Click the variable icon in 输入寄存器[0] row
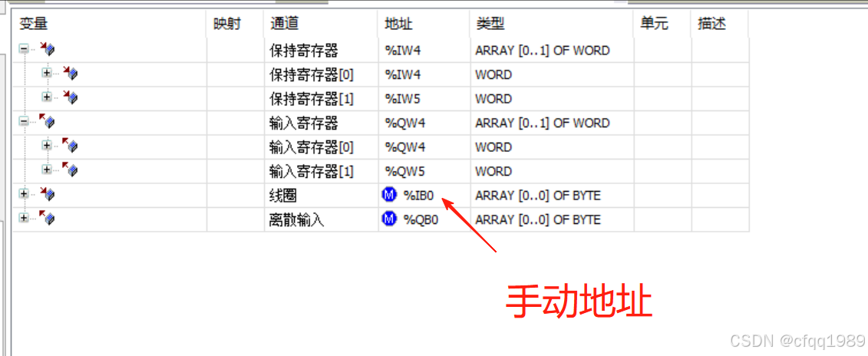 (70, 146)
